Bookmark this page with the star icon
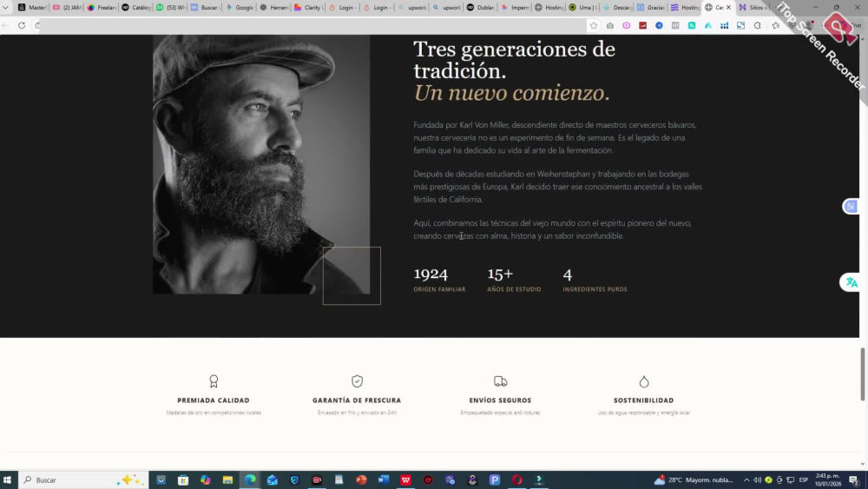The image size is (868, 489). point(594,25)
